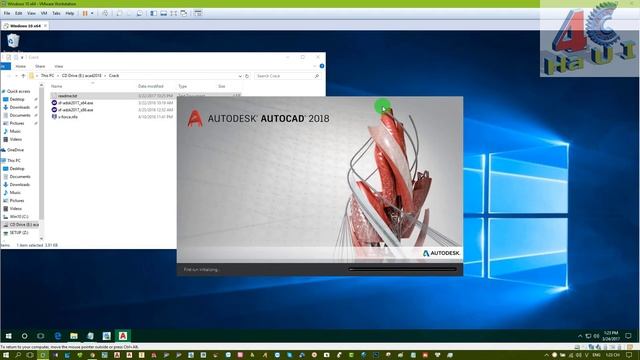The width and height of the screenshot is (640, 360).
Task: Click the VMware pause VM icon
Action: (85, 13)
